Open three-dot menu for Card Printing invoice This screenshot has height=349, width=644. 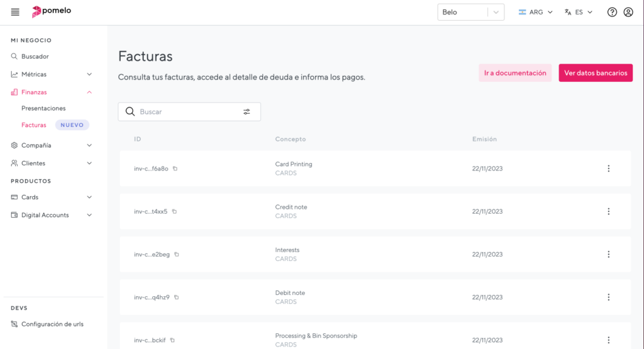point(608,169)
